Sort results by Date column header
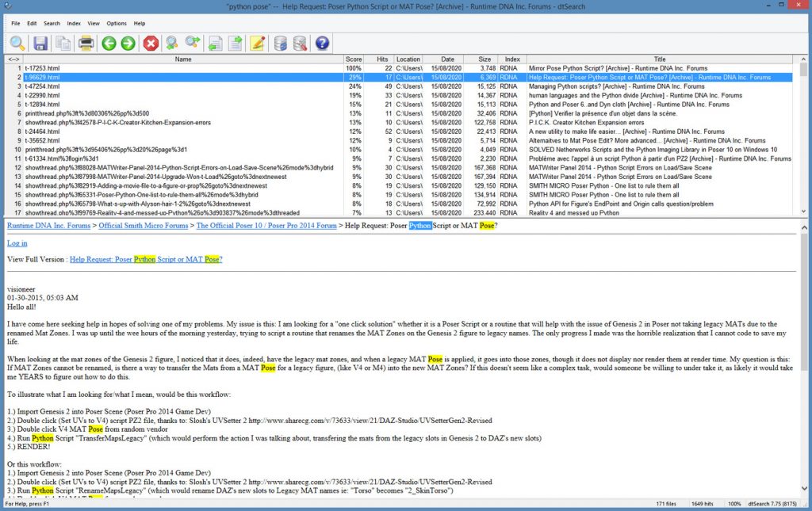 (x=447, y=59)
